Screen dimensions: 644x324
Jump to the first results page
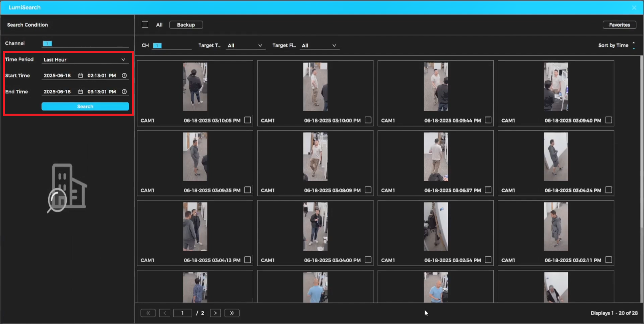[x=148, y=313]
